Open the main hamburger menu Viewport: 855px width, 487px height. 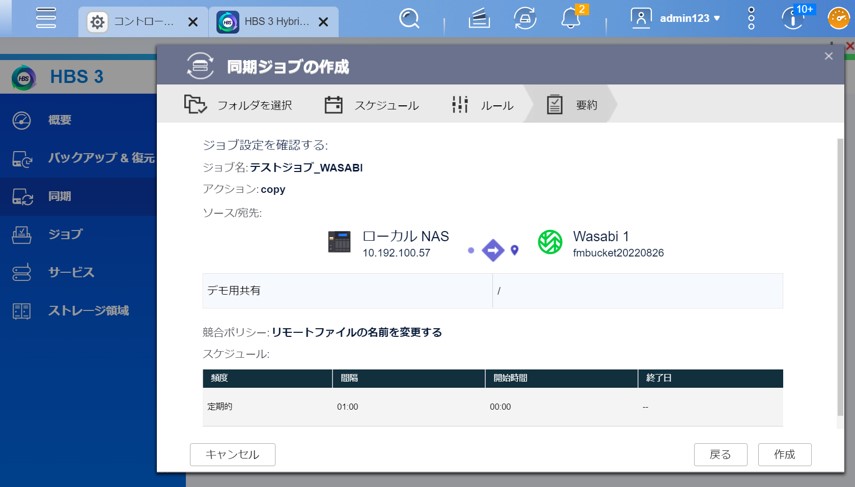click(45, 18)
